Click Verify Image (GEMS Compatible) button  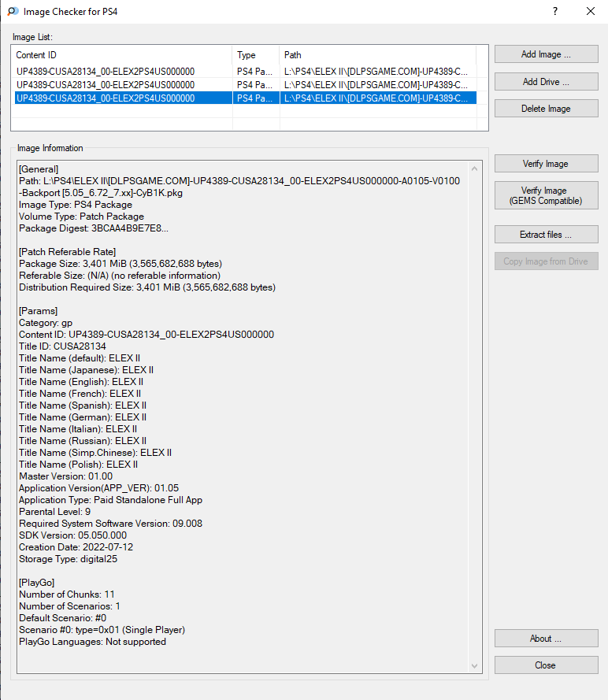pos(546,195)
